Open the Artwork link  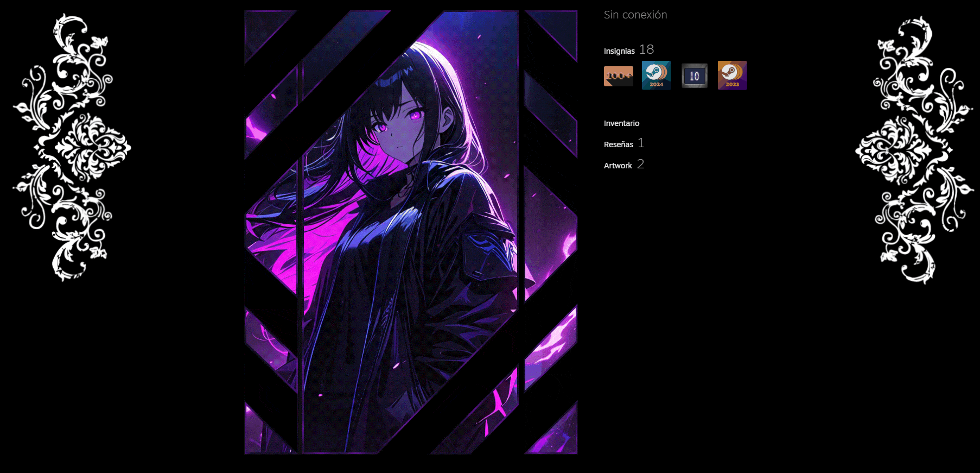618,166
